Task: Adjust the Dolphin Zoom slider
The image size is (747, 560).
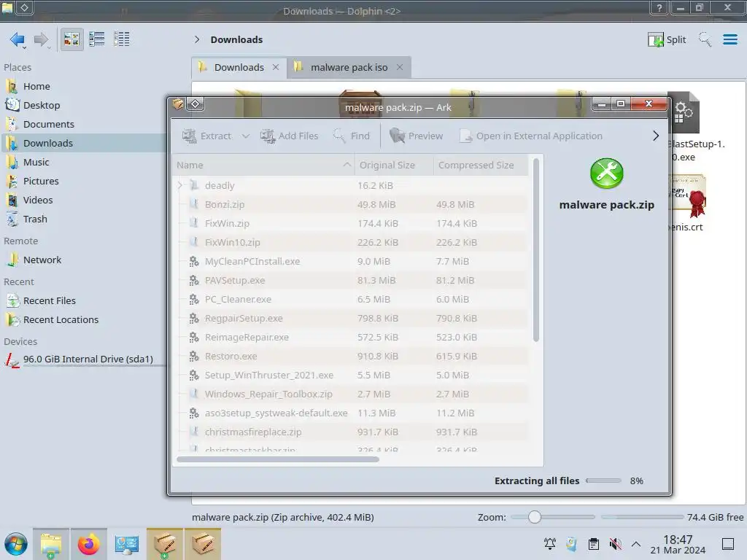Action: [x=535, y=517]
